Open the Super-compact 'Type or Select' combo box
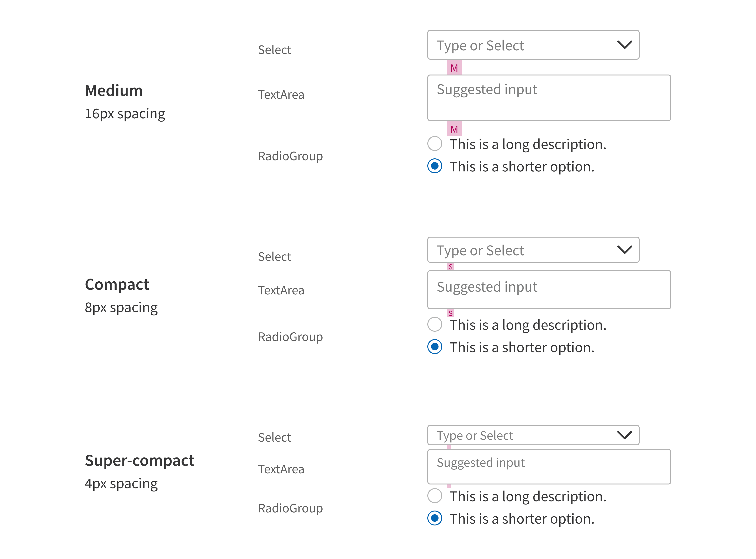Viewport: 756px width, 559px height. pyautogui.click(x=533, y=435)
